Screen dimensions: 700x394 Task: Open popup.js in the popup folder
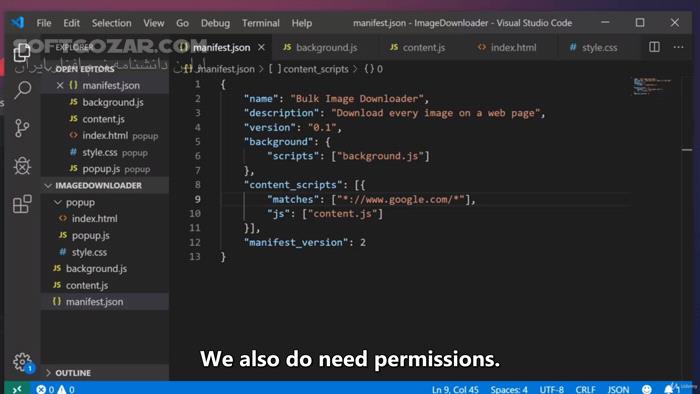[91, 235]
